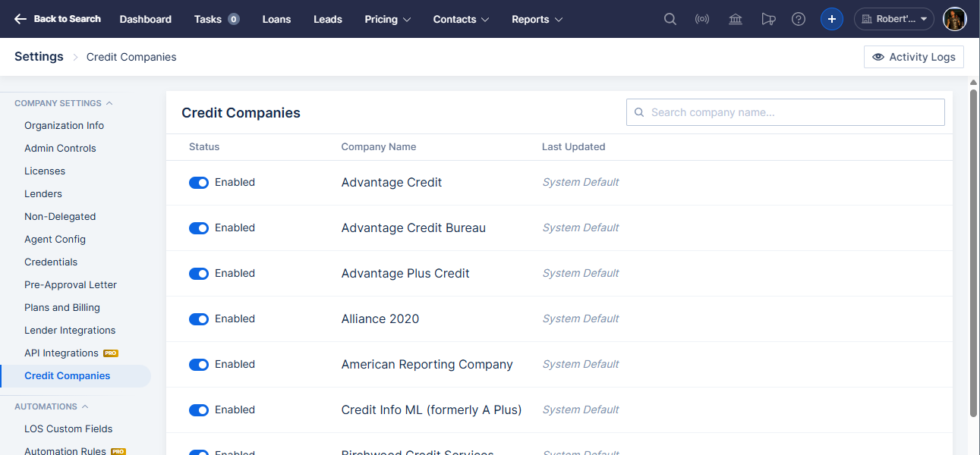Switch off Credit Info ML toggle
The width and height of the screenshot is (980, 455).
[x=199, y=410]
